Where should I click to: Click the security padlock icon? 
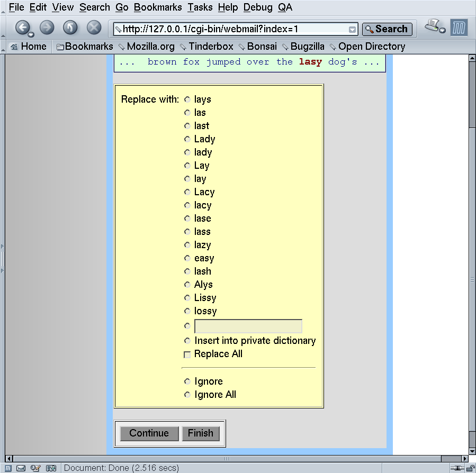470,468
